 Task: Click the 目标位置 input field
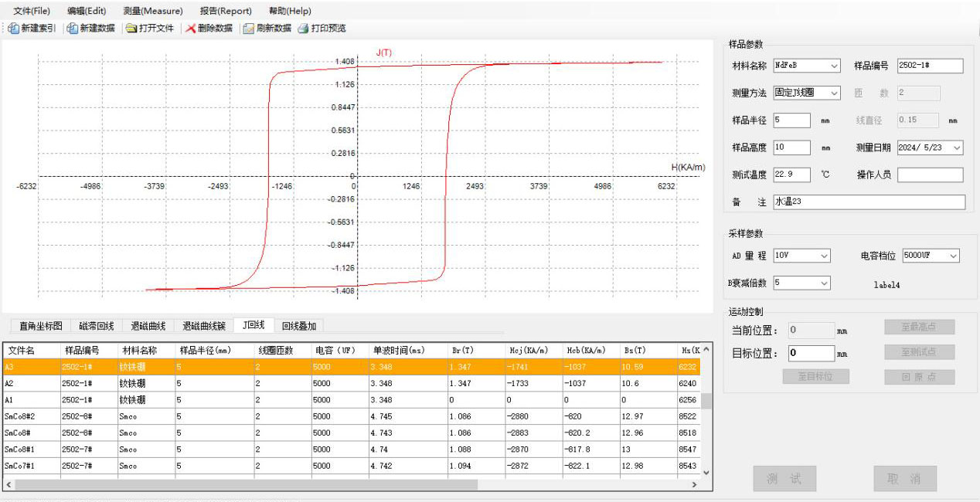pos(811,354)
